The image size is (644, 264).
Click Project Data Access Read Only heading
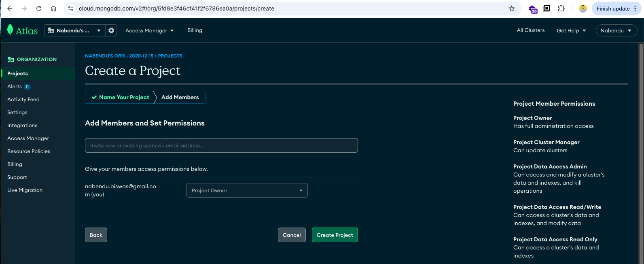(555, 239)
